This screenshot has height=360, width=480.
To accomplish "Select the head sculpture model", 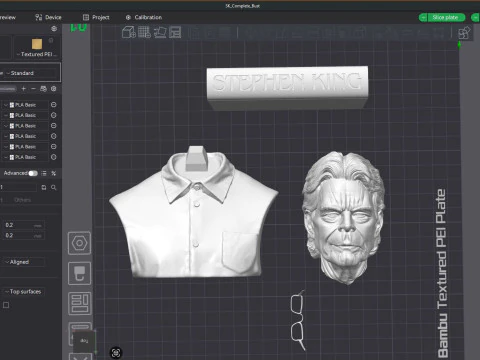I will point(344,218).
